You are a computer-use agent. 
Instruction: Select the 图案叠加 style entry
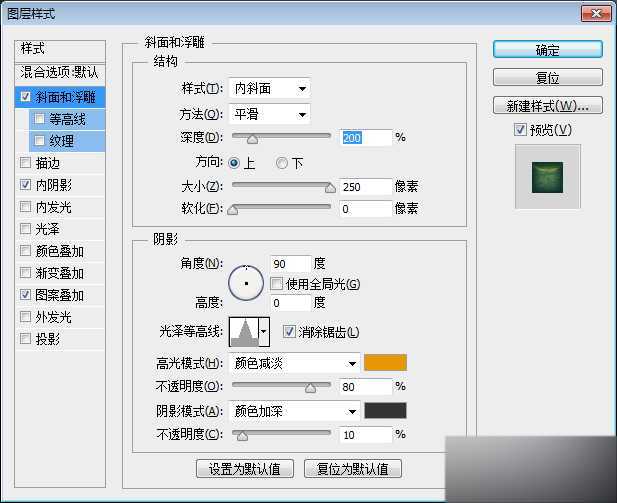59,295
